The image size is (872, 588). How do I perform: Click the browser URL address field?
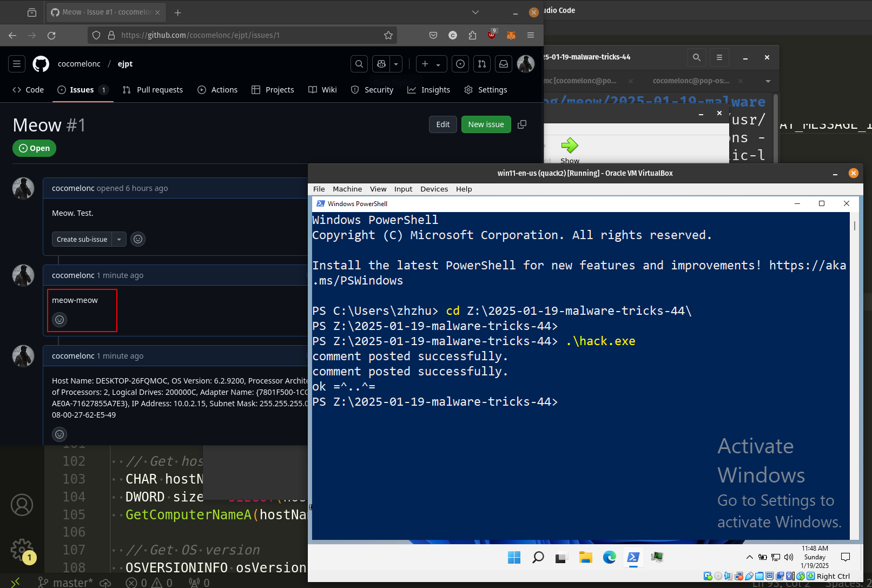coord(242,35)
